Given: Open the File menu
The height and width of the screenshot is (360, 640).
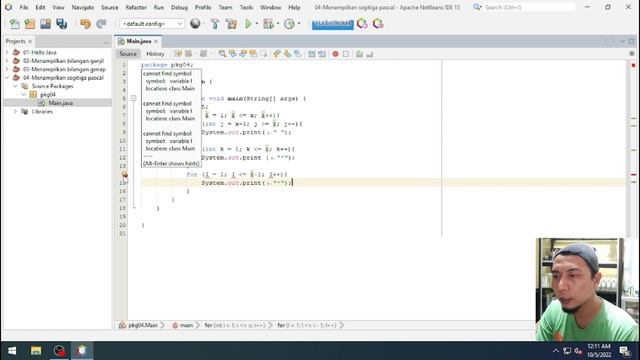Looking at the screenshot, I should click(x=24, y=7).
